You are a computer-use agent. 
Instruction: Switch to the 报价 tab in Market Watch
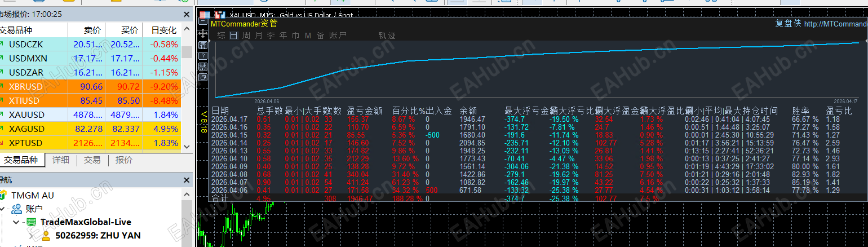(124, 160)
